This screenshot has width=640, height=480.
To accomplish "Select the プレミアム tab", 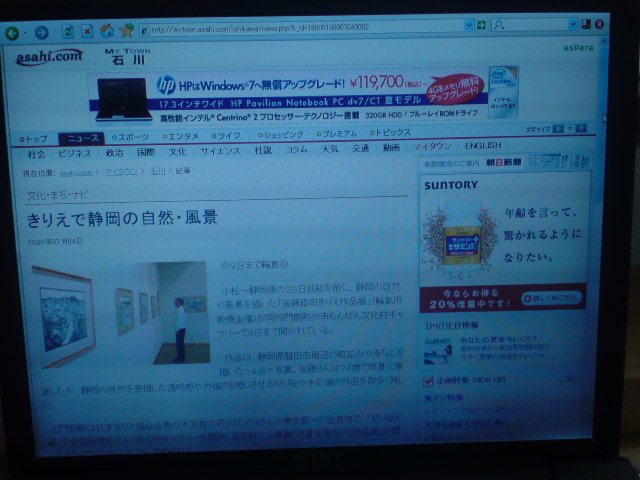I will click(337, 134).
